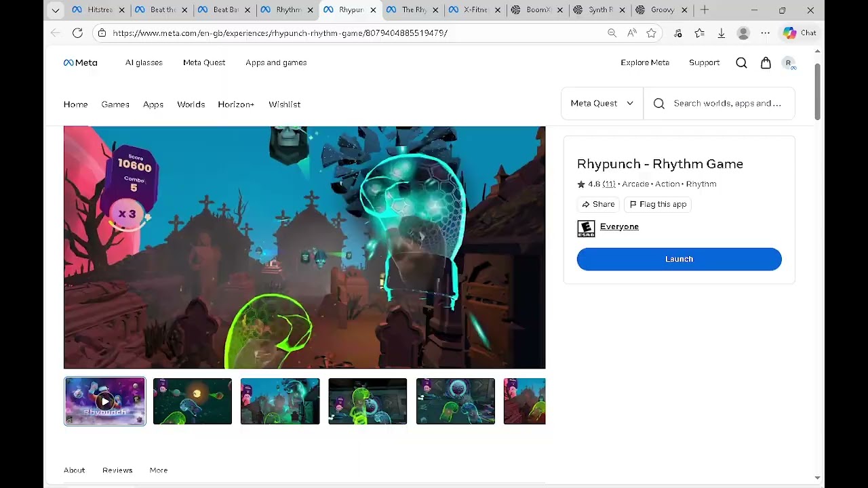
Task: Open the Meta account avatar
Action: click(789, 63)
